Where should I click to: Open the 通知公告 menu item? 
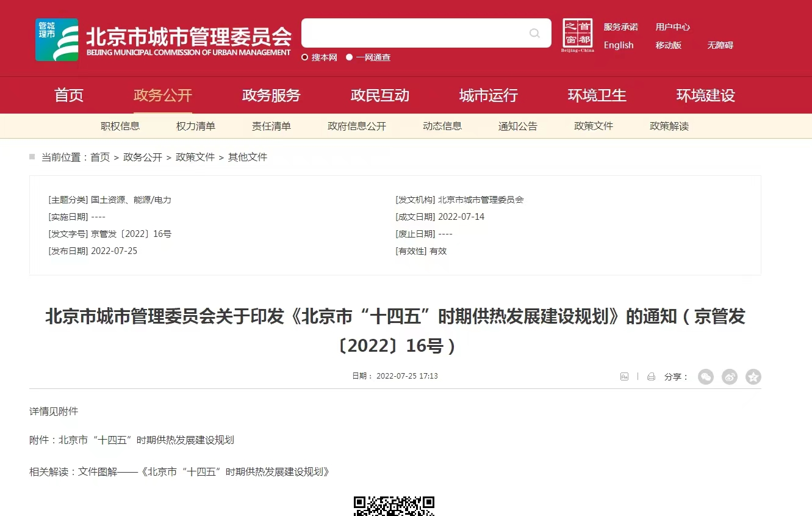(x=517, y=126)
